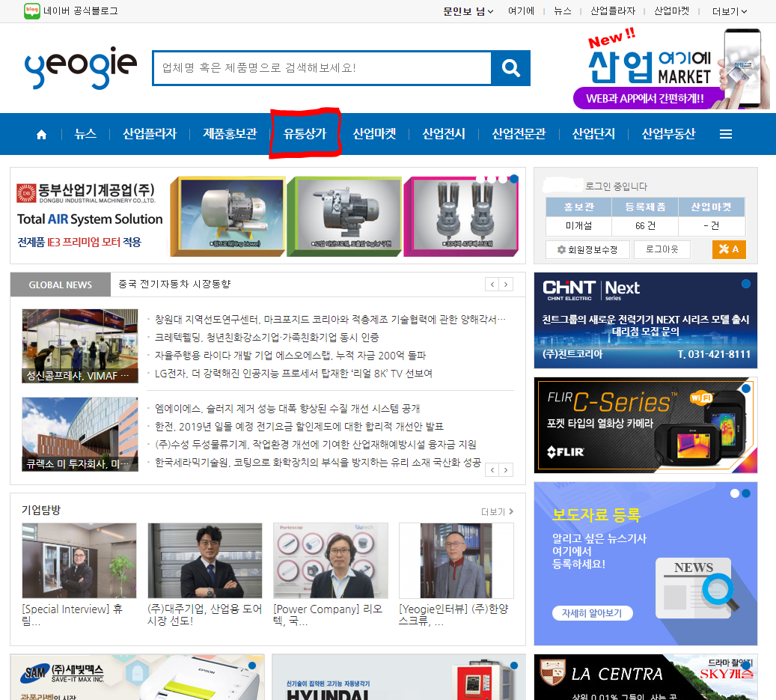Click the home icon in the navigation bar

[x=42, y=134]
